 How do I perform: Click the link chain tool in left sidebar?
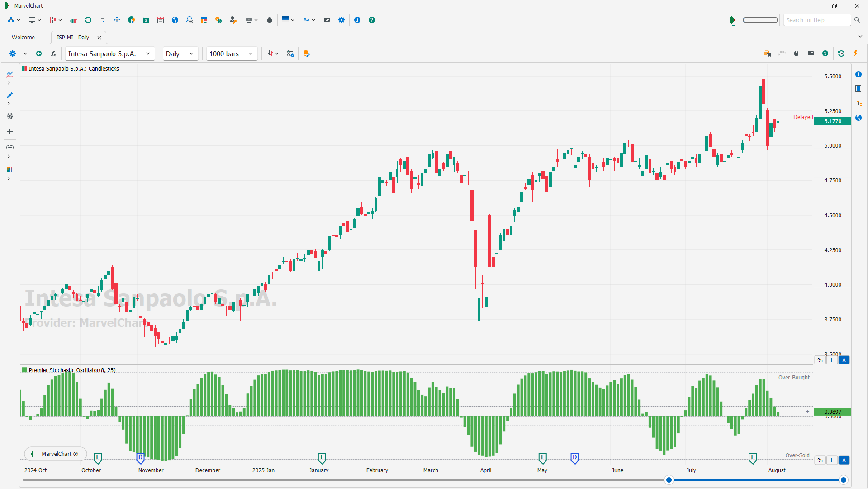[9, 147]
